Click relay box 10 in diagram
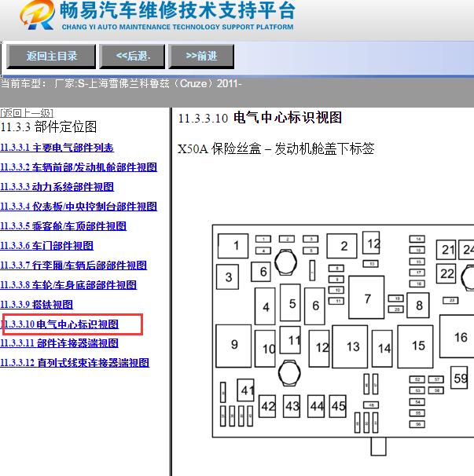Viewport: 474px width, 476px height. tap(265, 349)
